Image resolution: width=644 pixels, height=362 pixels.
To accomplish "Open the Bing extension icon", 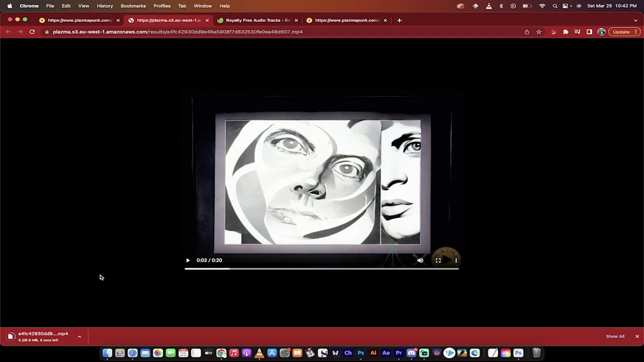I will 553,32.
